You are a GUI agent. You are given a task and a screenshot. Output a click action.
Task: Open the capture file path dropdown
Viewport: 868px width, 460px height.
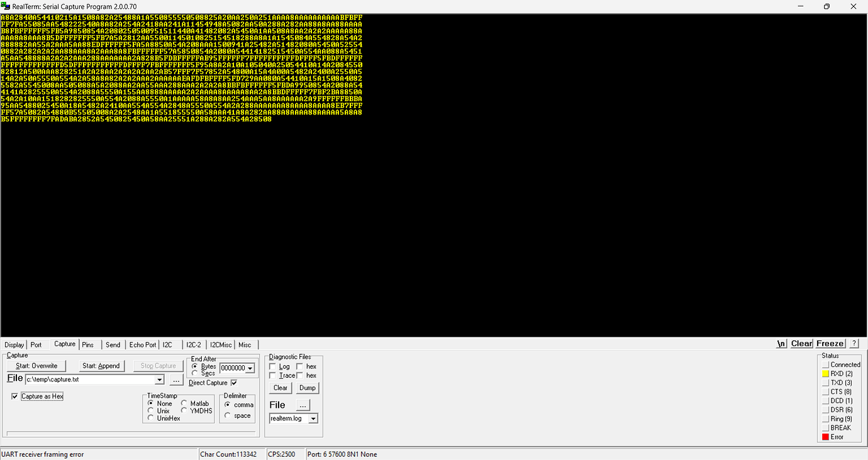pos(159,379)
